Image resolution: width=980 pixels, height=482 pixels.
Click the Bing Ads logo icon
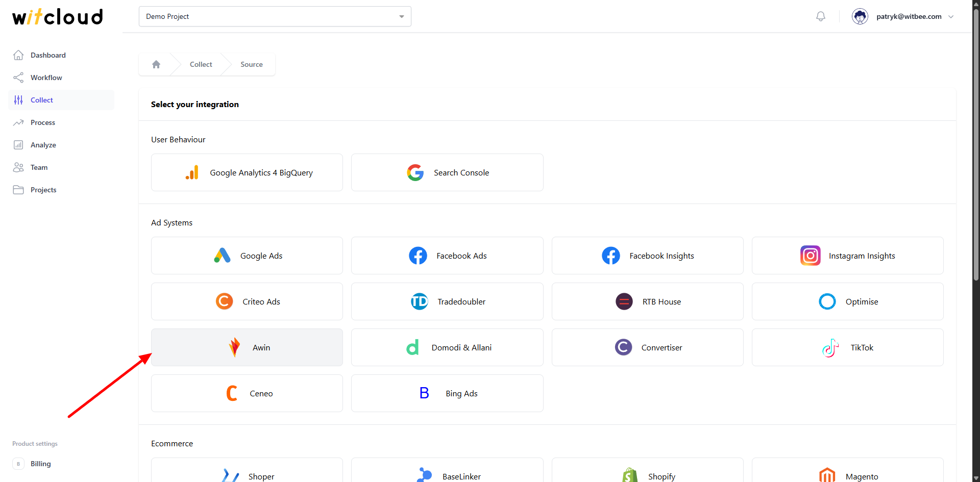[x=424, y=393]
